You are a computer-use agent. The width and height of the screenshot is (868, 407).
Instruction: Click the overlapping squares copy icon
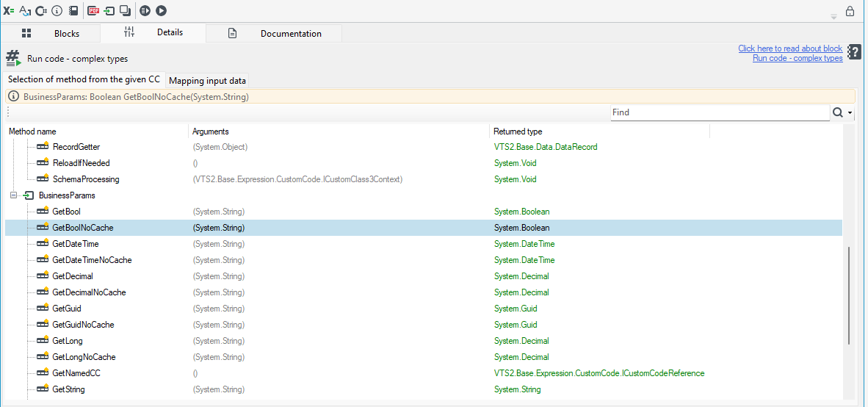[x=125, y=10]
